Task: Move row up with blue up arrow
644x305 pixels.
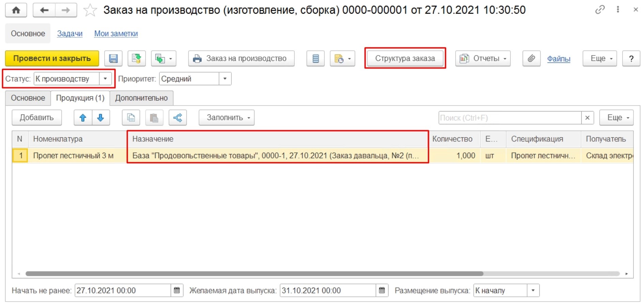Action: tap(83, 118)
